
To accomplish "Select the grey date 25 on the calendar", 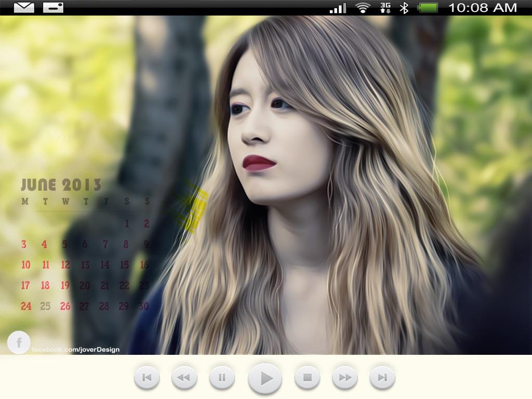I will [46, 306].
